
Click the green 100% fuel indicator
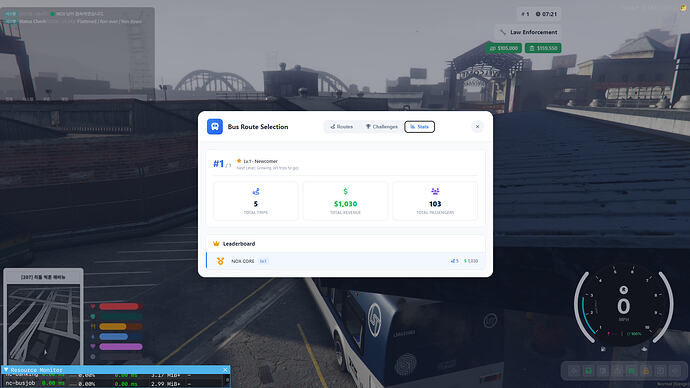[x=634, y=334]
